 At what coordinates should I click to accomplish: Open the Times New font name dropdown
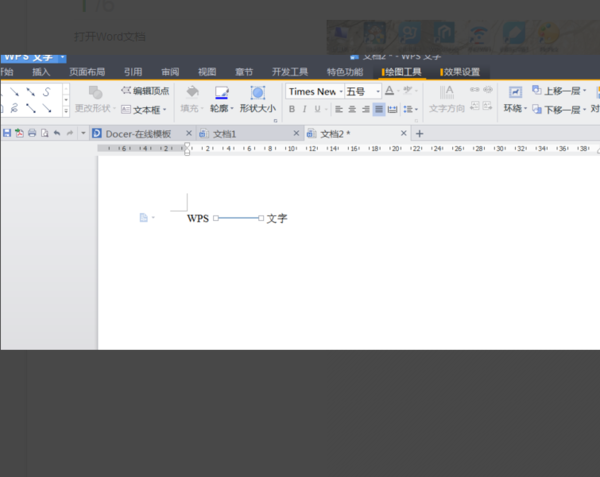coord(314,91)
